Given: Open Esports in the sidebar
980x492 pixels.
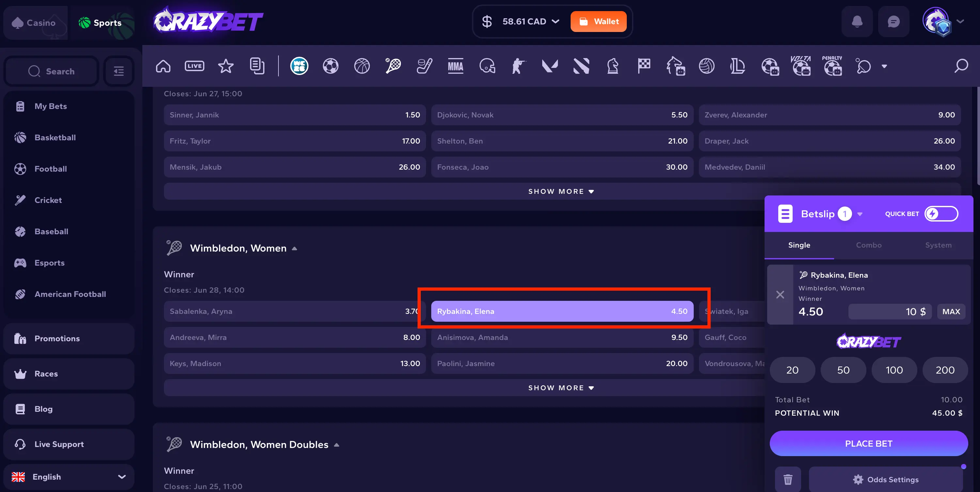Looking at the screenshot, I should [x=69, y=263].
